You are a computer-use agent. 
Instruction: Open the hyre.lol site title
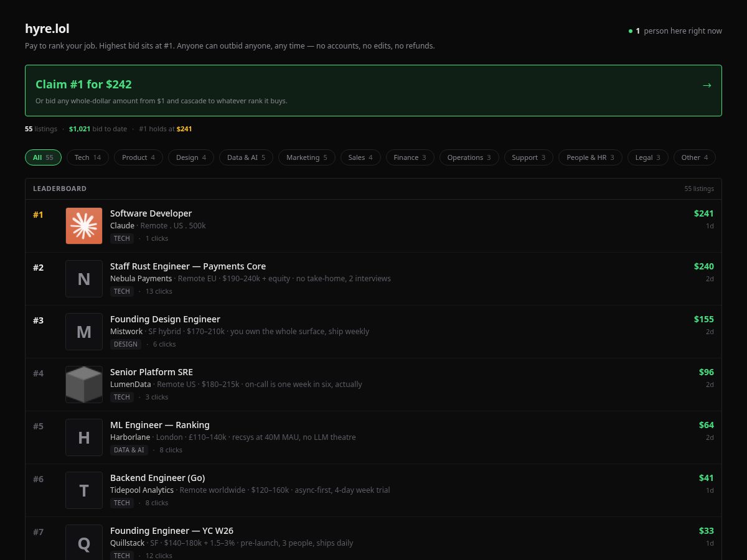point(47,29)
